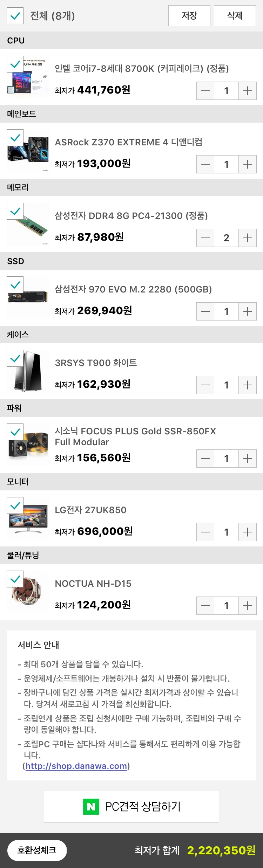Click the memory quantity field showing 2
Image resolution: width=263 pixels, height=868 pixels.
coord(226,238)
